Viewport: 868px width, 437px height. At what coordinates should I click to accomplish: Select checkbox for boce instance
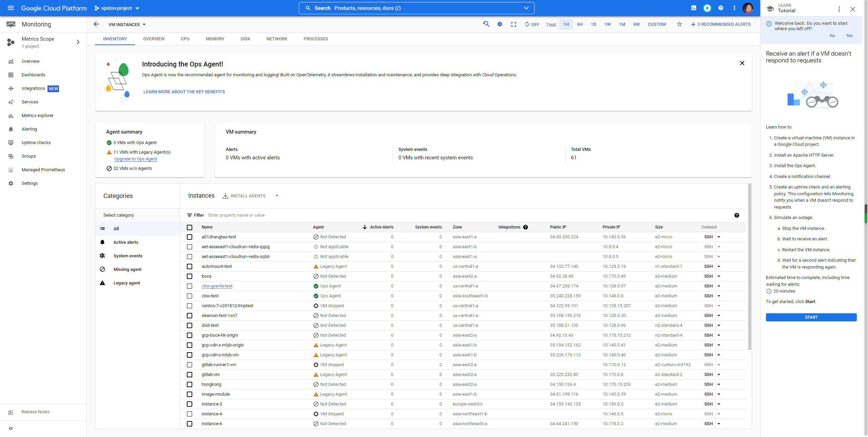190,276
